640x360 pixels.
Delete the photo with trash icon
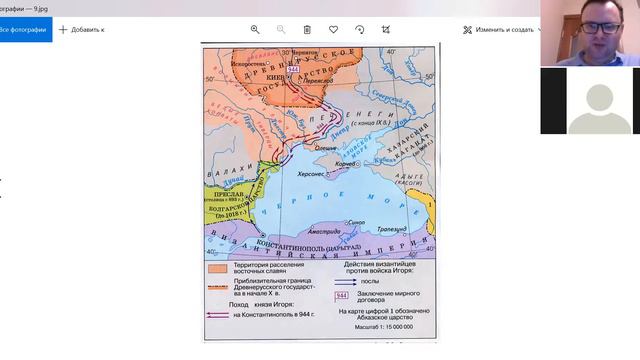[x=307, y=29]
